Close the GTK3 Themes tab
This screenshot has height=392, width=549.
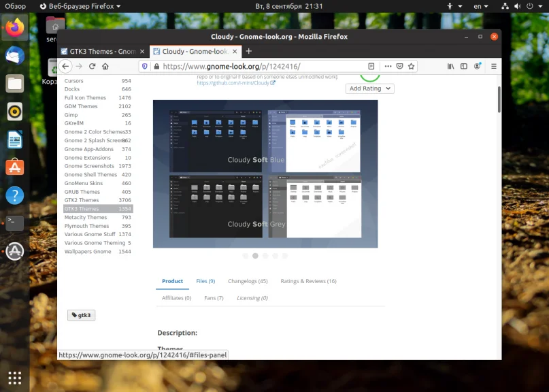pyautogui.click(x=142, y=52)
